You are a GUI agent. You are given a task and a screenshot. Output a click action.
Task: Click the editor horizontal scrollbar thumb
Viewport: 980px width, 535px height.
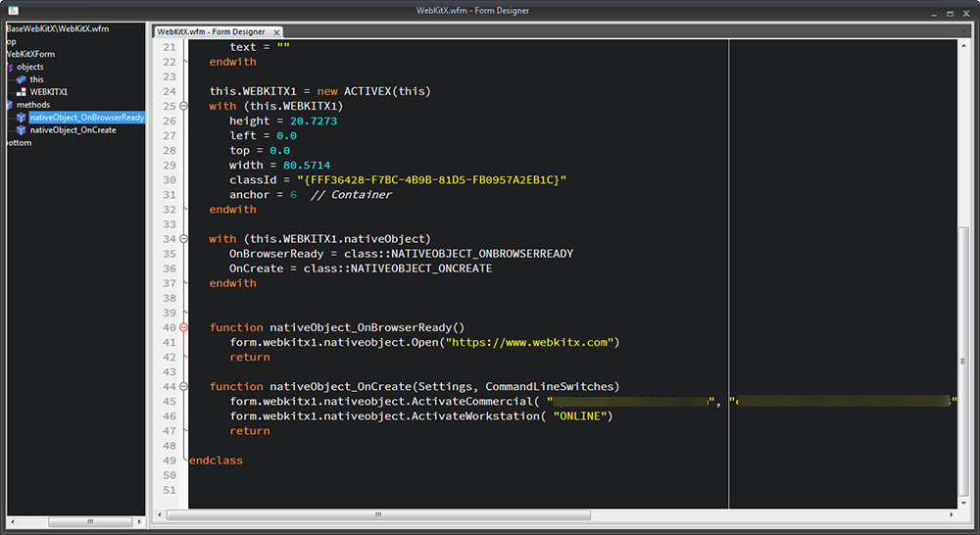378,514
